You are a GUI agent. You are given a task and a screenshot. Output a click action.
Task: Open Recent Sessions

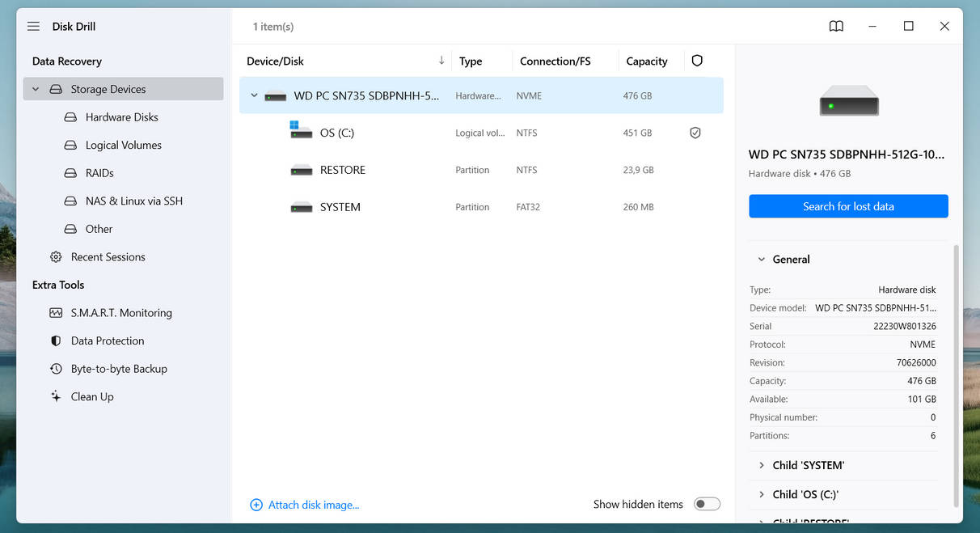pos(108,257)
